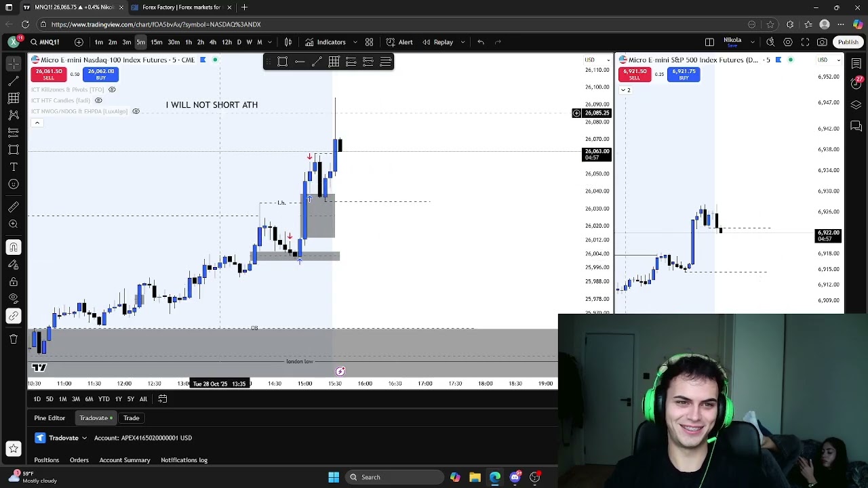Show ICT Killzones & Pivots indicator

click(x=112, y=89)
